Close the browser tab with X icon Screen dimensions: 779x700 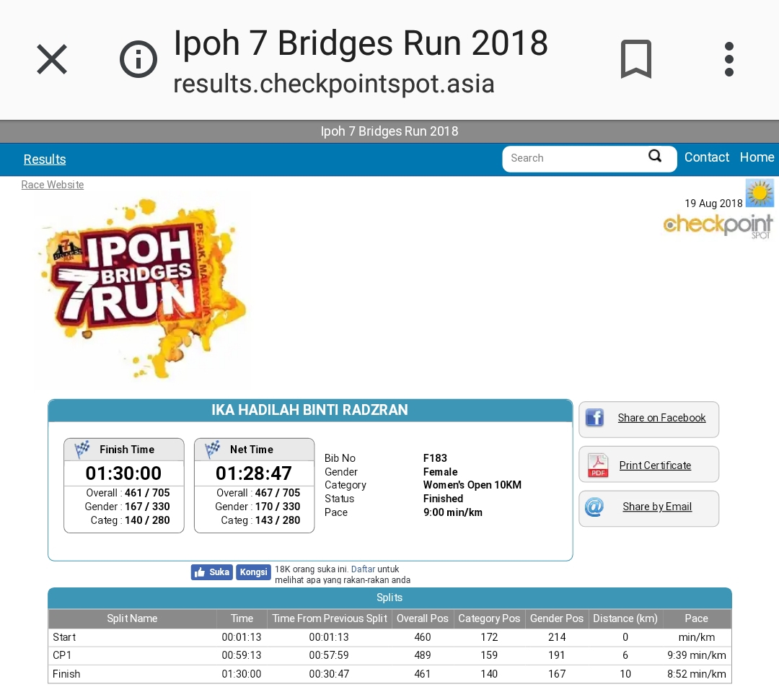[x=52, y=59]
